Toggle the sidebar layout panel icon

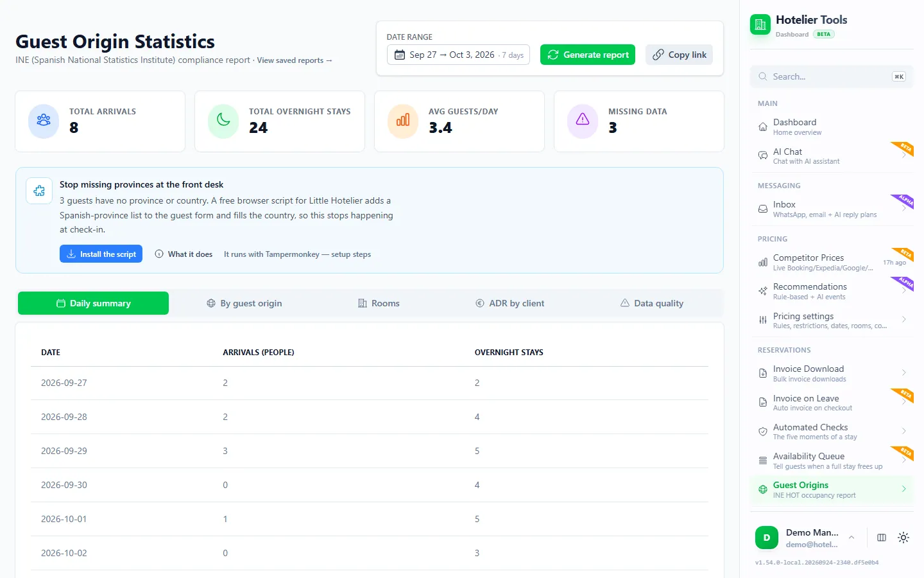pyautogui.click(x=882, y=538)
